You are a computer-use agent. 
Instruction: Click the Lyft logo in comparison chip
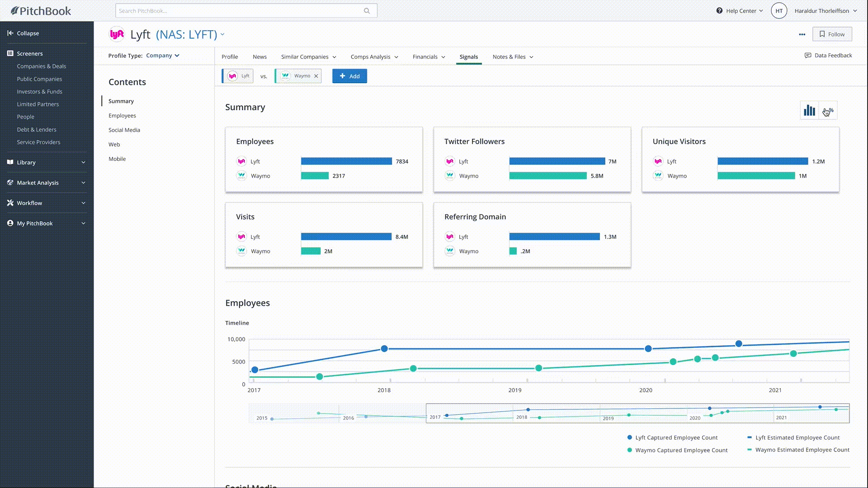[232, 76]
